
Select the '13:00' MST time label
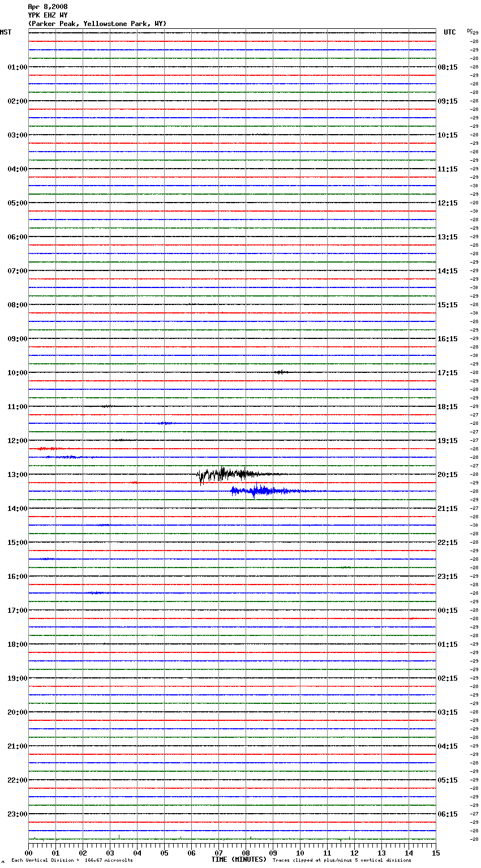coord(18,475)
